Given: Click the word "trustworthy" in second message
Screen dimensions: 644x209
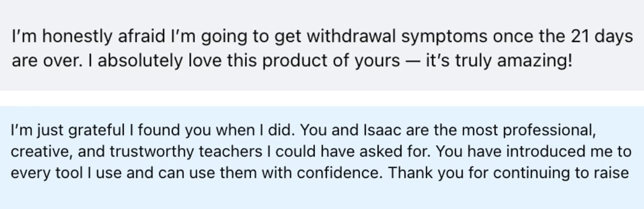Looking at the screenshot, I should click(152, 152).
